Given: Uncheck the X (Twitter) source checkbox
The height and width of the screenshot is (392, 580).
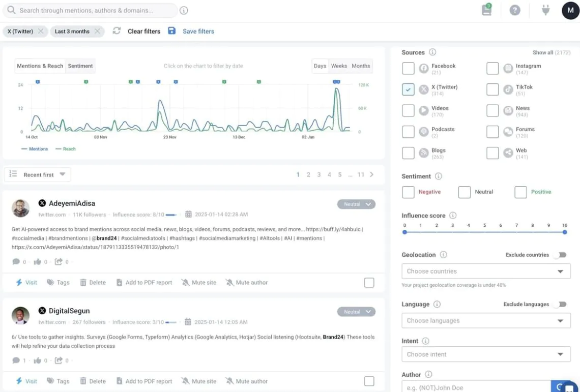Looking at the screenshot, I should 408,89.
